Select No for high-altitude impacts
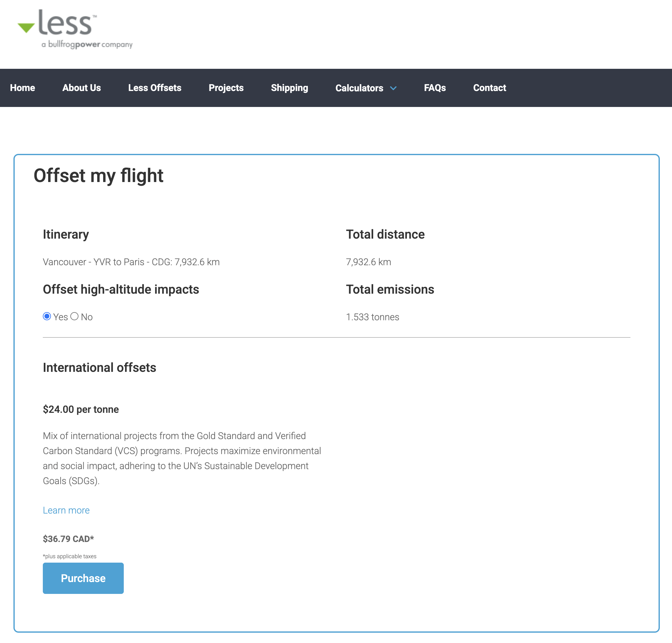 coord(74,316)
